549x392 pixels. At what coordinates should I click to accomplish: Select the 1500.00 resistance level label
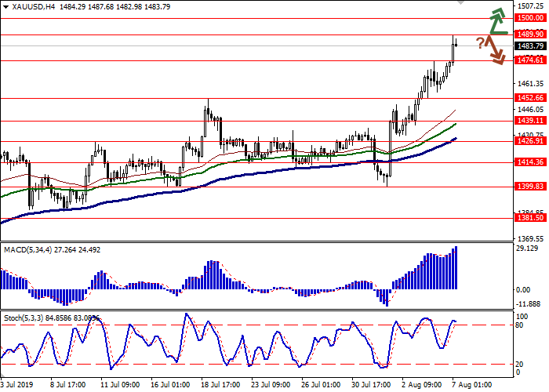(525, 18)
